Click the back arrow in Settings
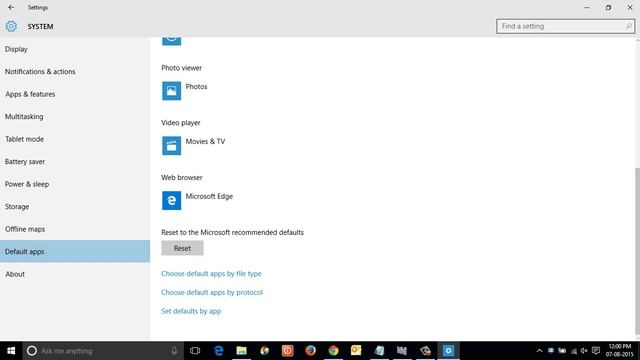This screenshot has height=360, width=640. (x=11, y=7)
